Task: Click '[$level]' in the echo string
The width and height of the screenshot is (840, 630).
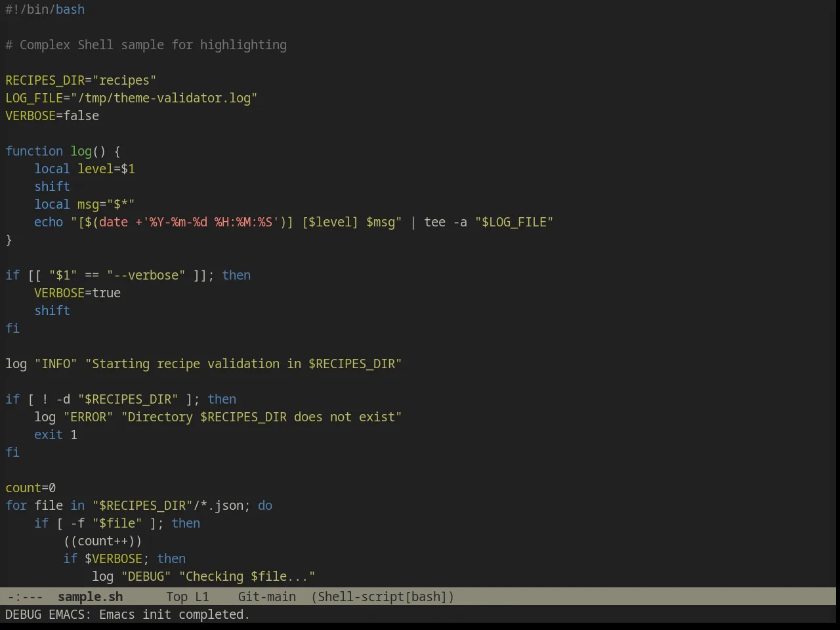Action: (x=330, y=222)
